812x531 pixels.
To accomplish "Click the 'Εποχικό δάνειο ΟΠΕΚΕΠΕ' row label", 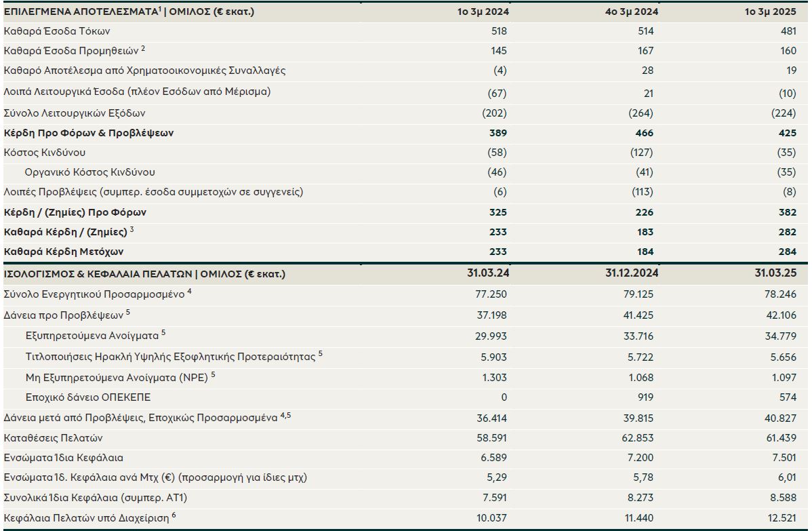I will (87, 397).
